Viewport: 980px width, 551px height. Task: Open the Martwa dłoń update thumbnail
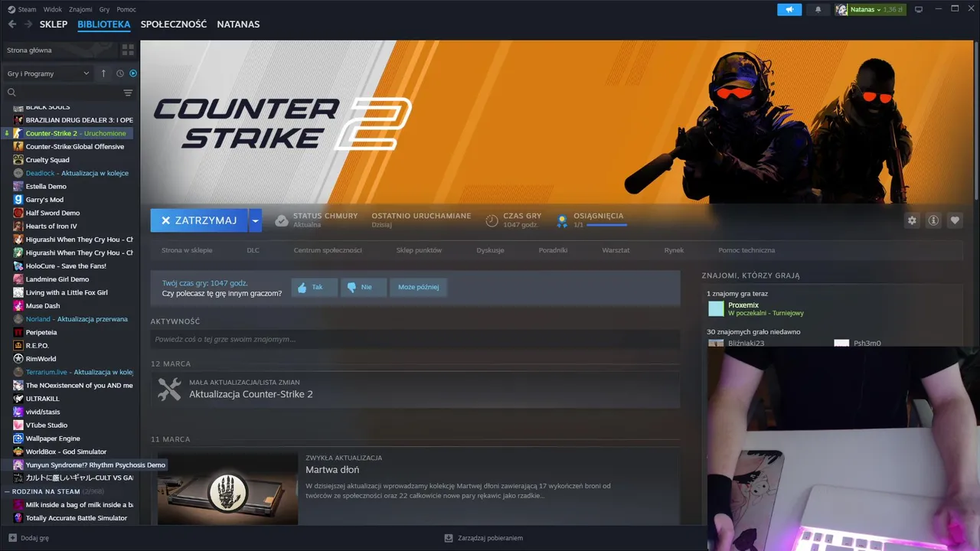[x=227, y=488]
